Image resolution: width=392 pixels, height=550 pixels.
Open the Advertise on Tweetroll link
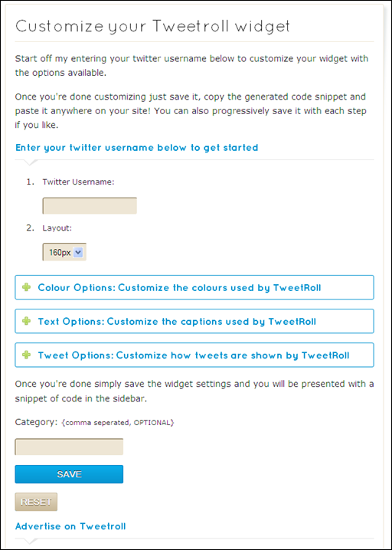point(70,526)
